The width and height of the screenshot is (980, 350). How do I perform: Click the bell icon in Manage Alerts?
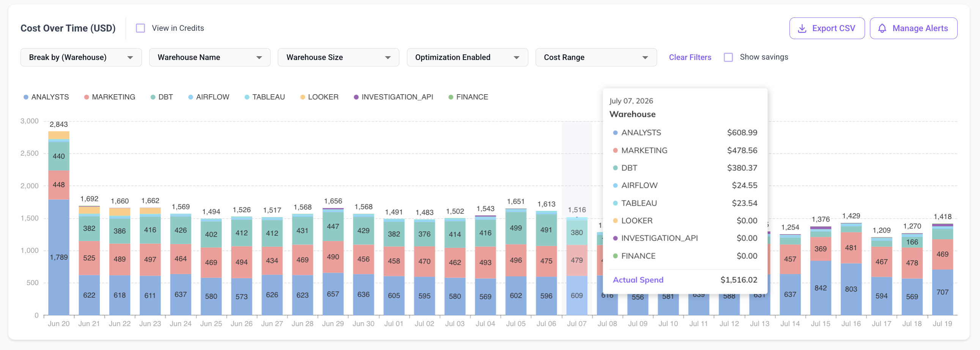pos(882,28)
